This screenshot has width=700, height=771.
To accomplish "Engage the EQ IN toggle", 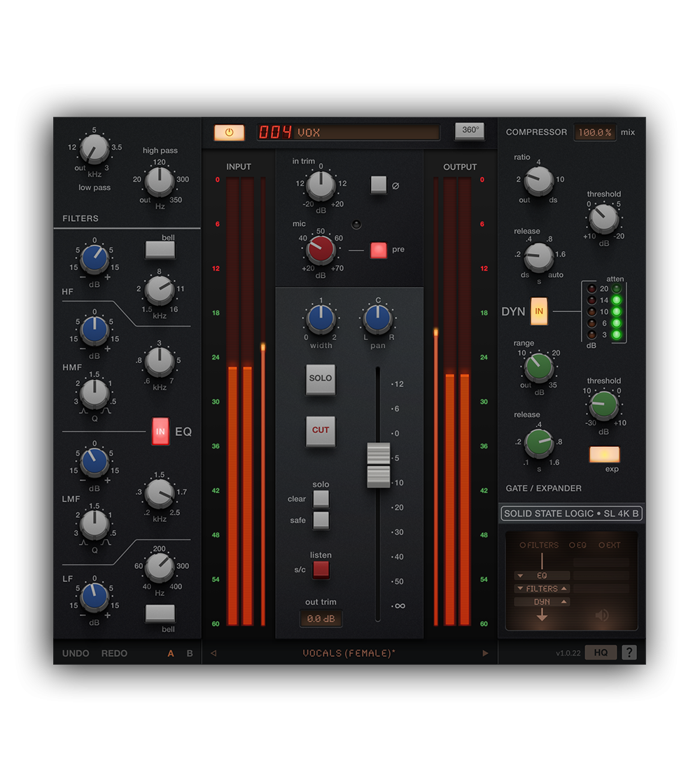I will coord(160,431).
